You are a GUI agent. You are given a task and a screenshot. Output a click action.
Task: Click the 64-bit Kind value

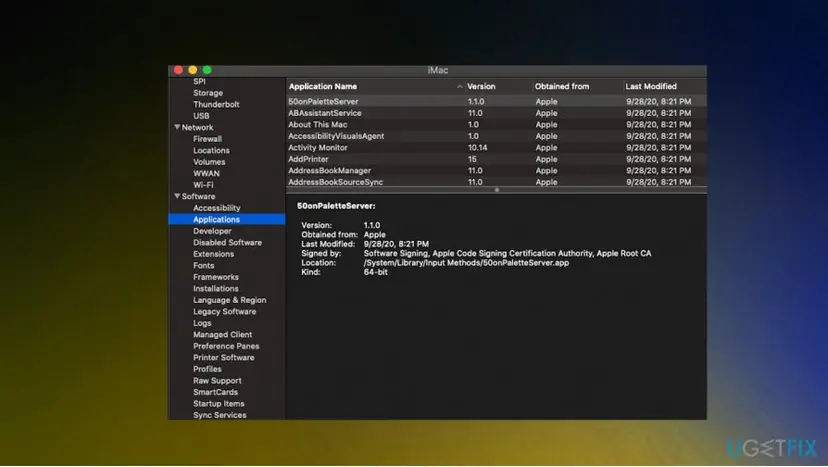pyautogui.click(x=375, y=272)
